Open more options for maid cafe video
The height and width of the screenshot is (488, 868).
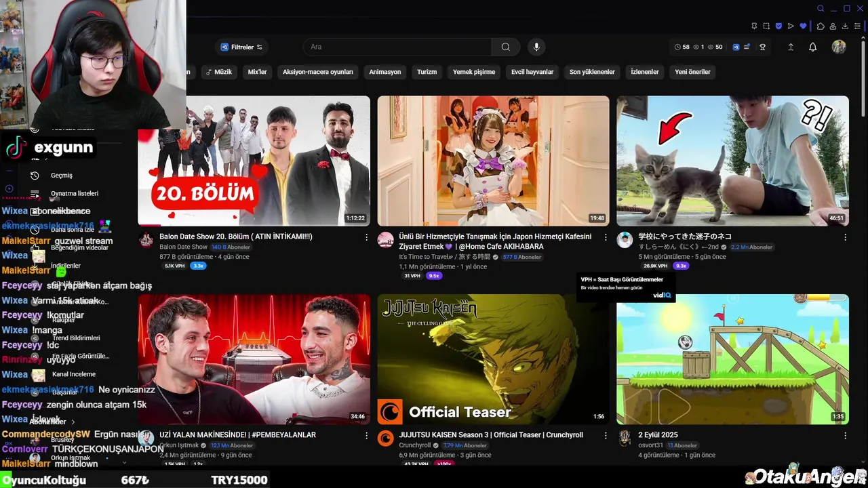click(606, 237)
